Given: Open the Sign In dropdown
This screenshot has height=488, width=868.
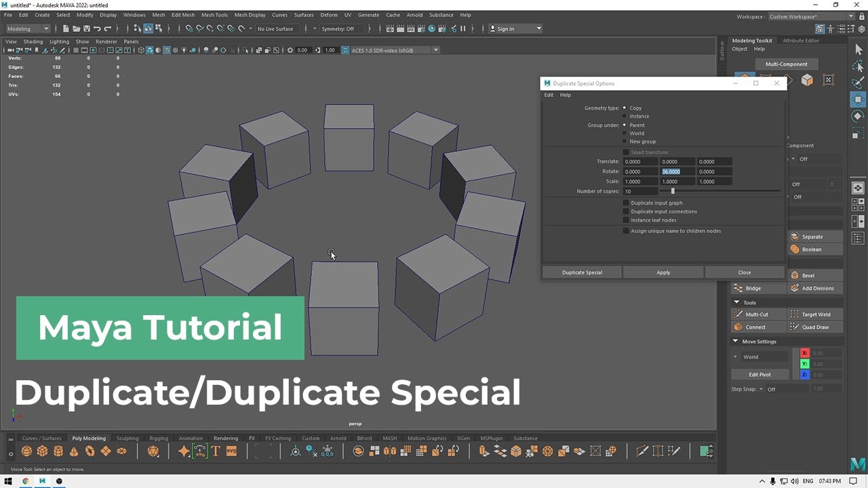Looking at the screenshot, I should (x=516, y=28).
